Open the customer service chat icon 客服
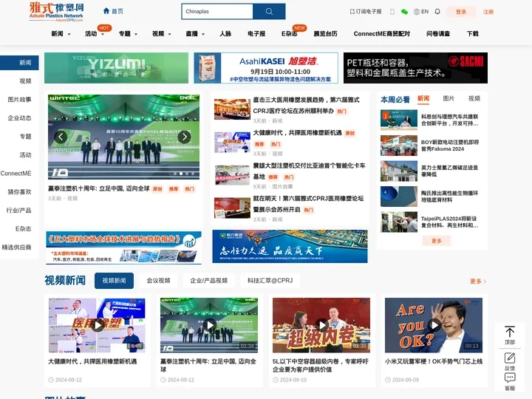The width and height of the screenshot is (532, 399). tap(510, 382)
